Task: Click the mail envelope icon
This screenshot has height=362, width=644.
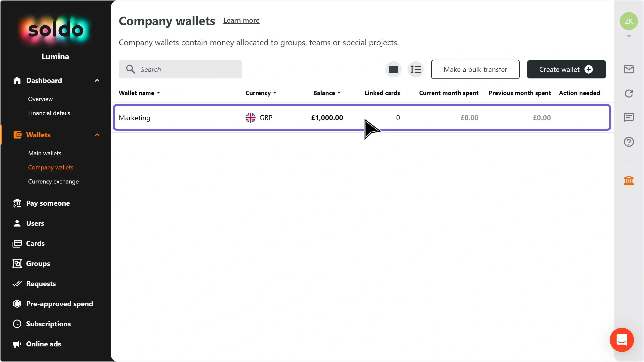Action: point(629,69)
